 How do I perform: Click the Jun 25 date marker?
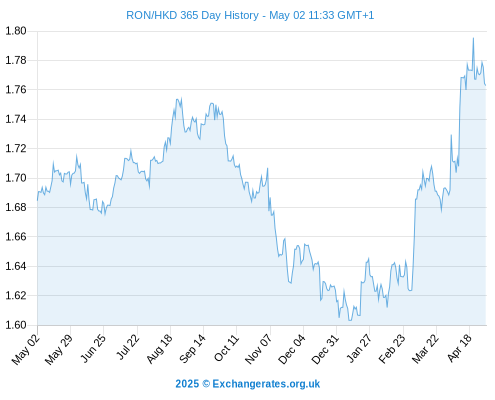point(93,348)
